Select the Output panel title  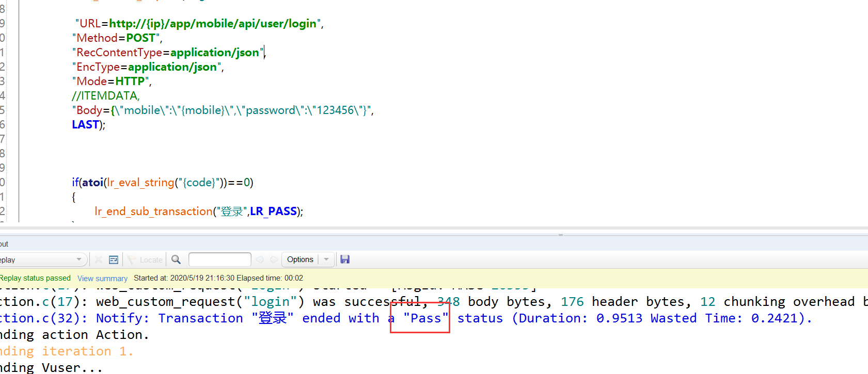click(x=4, y=244)
